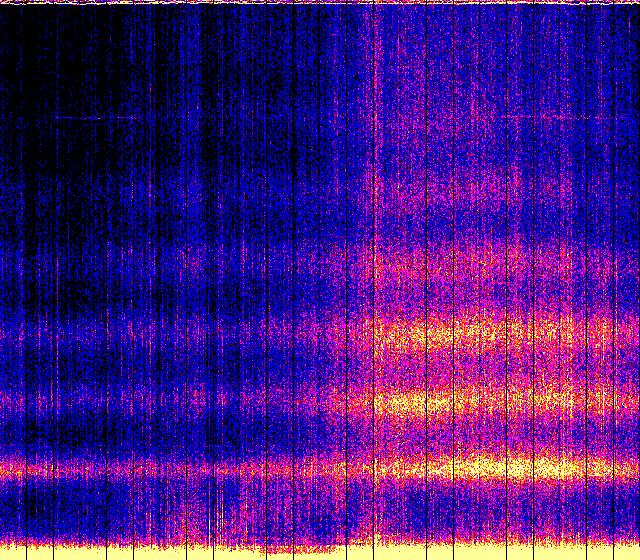
Task: Click the center of the spectrogram display
Action: click(320, 280)
